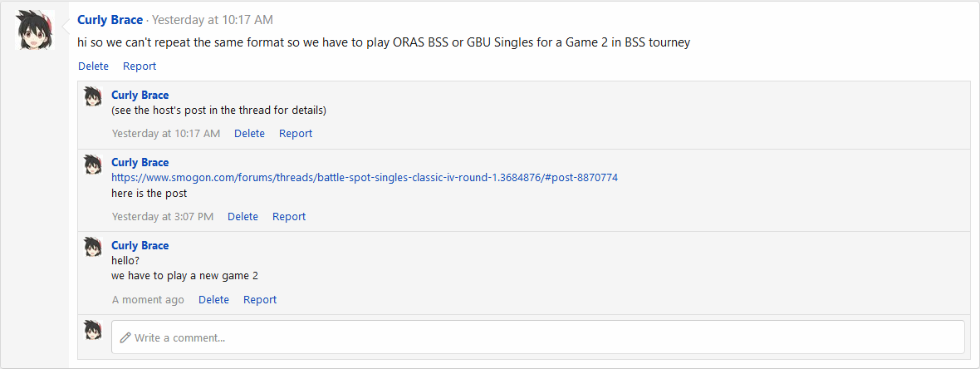
Task: Delete the 'here is the post' comment
Action: [243, 216]
